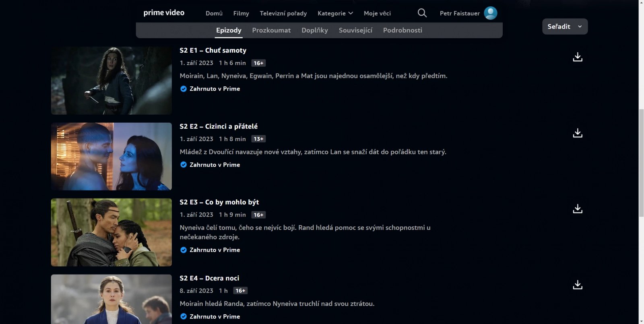The width and height of the screenshot is (644, 324).
Task: Download episode S2 E2 Cizinci a přátelé
Action: click(578, 133)
